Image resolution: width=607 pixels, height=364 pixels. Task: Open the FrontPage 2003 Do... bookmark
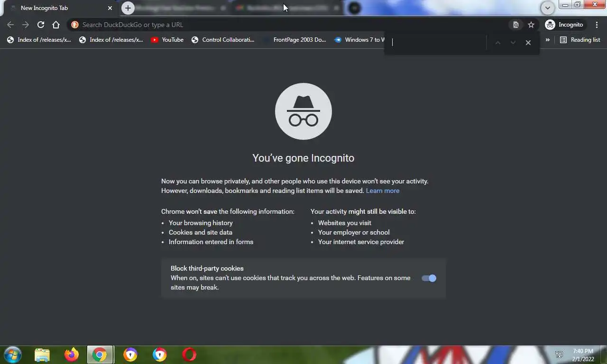[294, 40]
